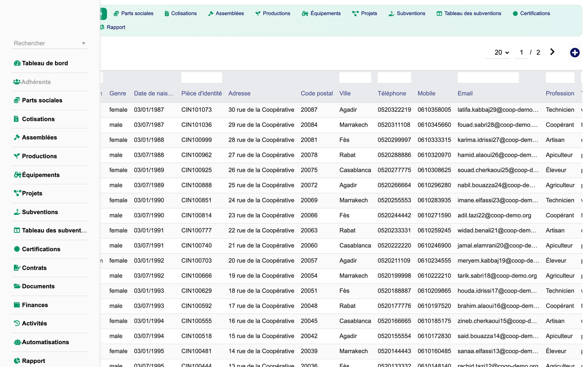Click the current page number field

[521, 52]
